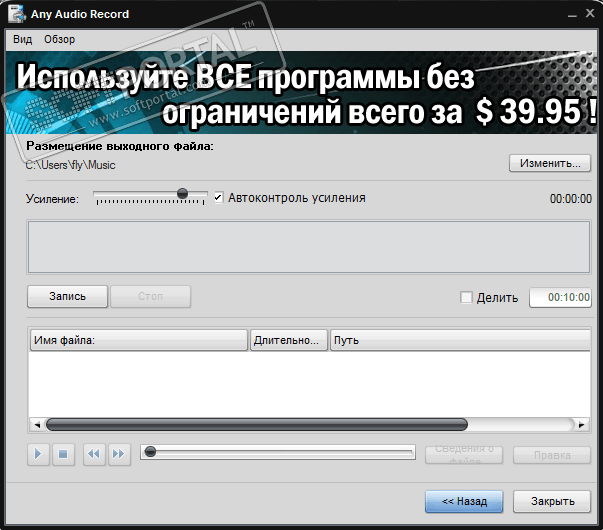Click the Путь column header

460,340
